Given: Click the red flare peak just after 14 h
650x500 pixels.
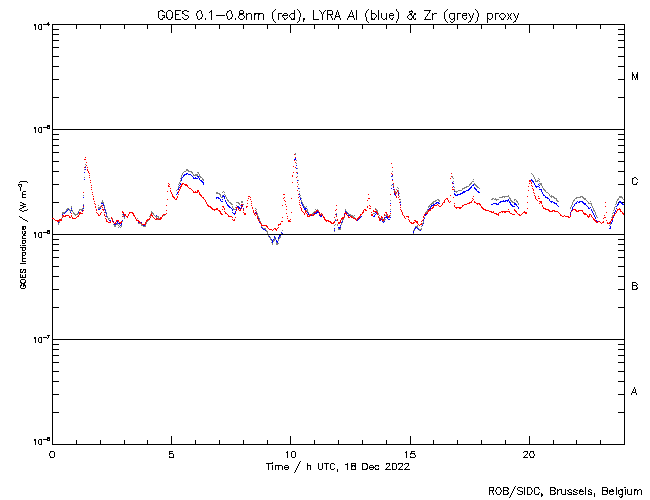Looking at the screenshot, I should 391,164.
